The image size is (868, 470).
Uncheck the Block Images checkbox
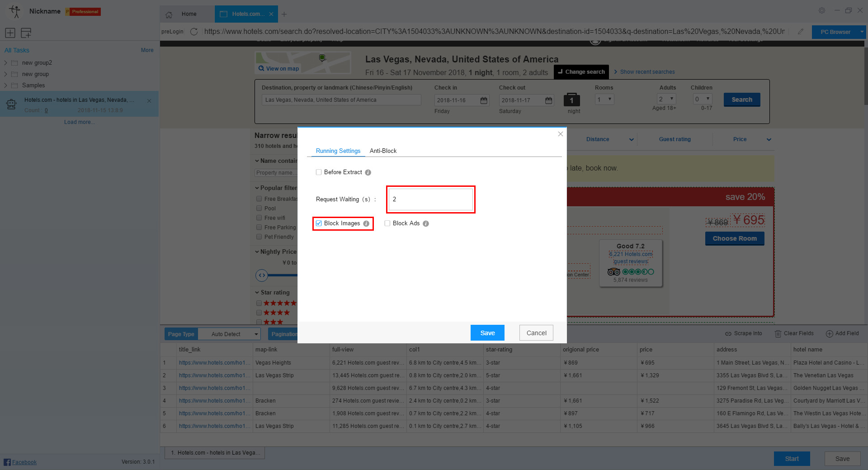pos(319,223)
